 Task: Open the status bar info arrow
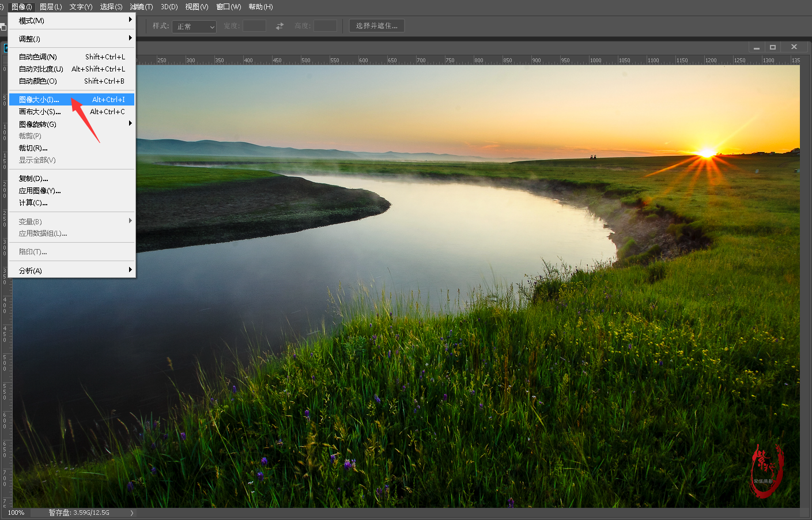[131, 513]
